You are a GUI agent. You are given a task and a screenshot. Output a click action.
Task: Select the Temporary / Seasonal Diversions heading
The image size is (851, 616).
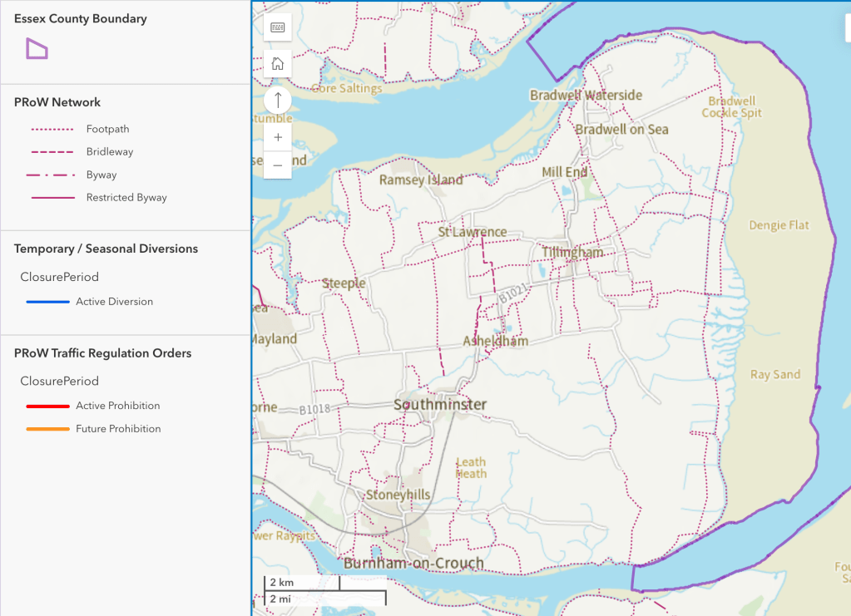tap(106, 249)
